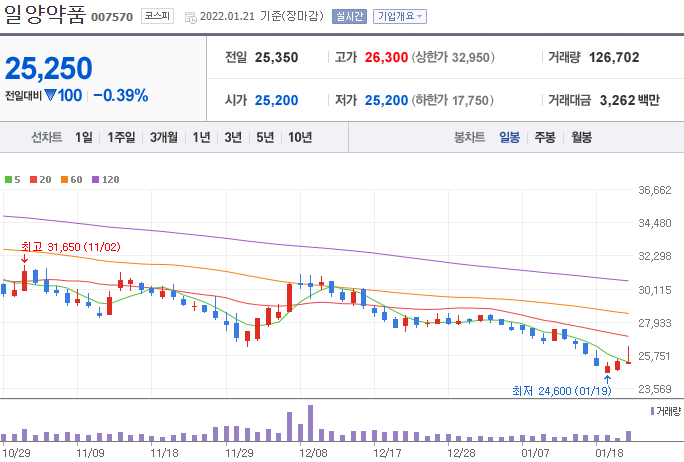Click the 일양약품 stock name heading
This screenshot has height=462, width=684.
[x=45, y=14]
